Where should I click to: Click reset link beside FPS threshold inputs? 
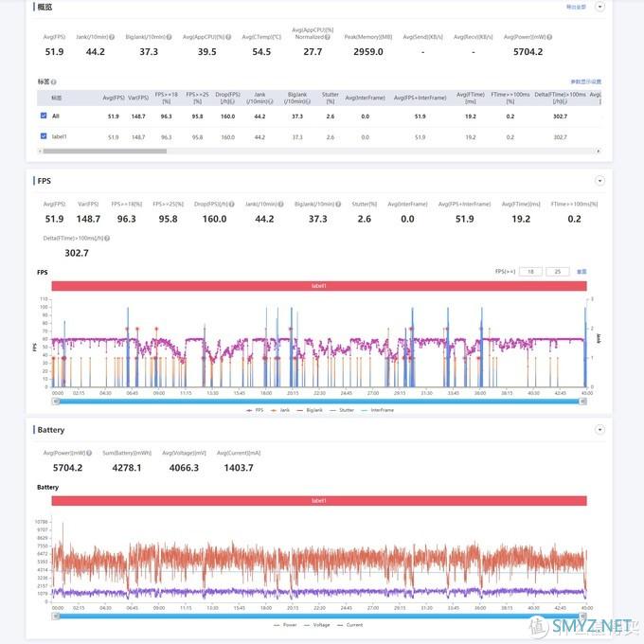point(581,272)
